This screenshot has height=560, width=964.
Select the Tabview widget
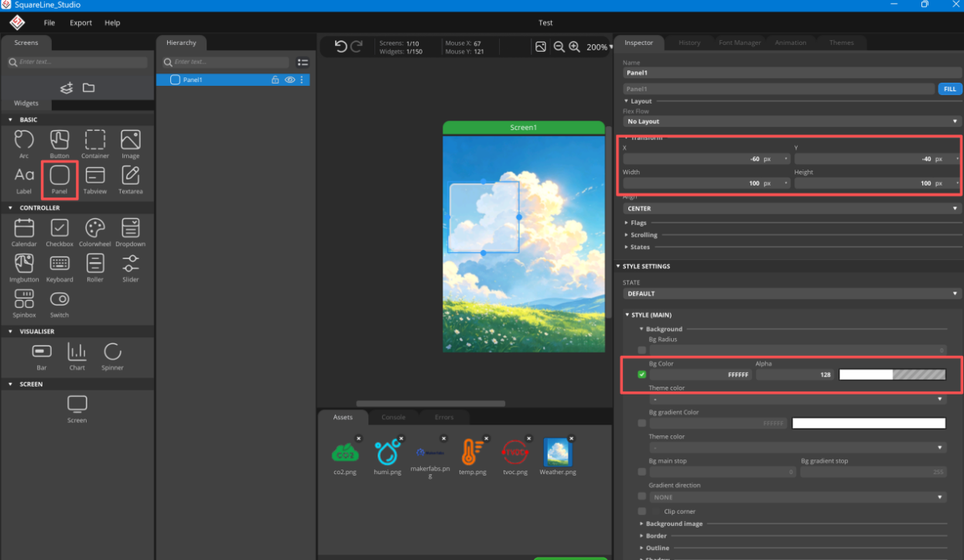point(95,179)
